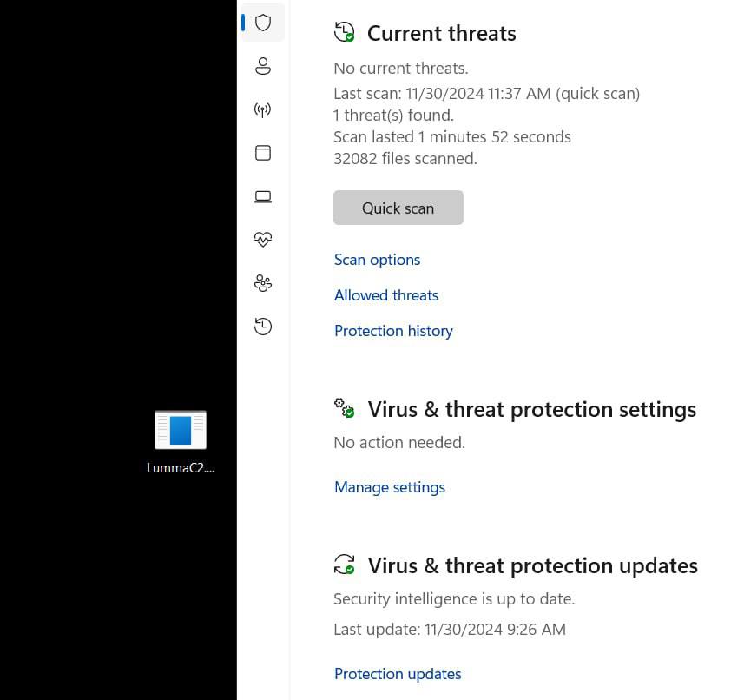Open App & browser control window icon
The image size is (744, 700).
[x=263, y=153]
